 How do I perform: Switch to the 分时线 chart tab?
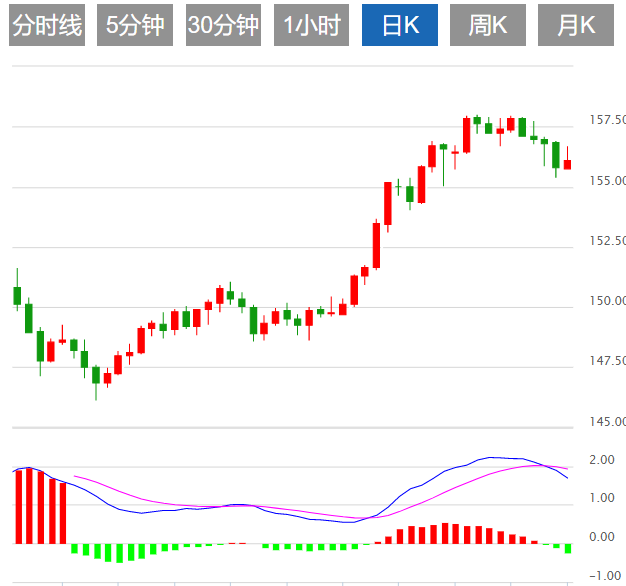coord(47,25)
